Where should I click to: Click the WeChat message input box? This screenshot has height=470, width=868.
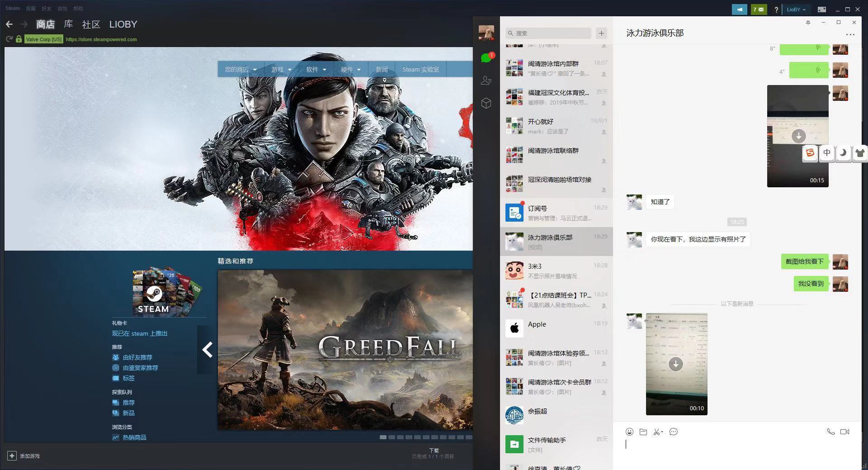point(737,454)
